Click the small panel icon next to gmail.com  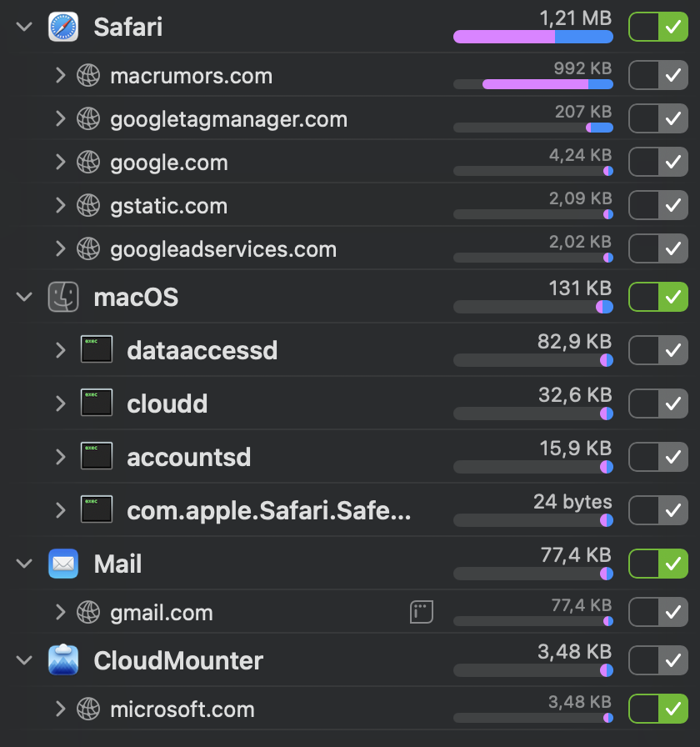pos(422,613)
